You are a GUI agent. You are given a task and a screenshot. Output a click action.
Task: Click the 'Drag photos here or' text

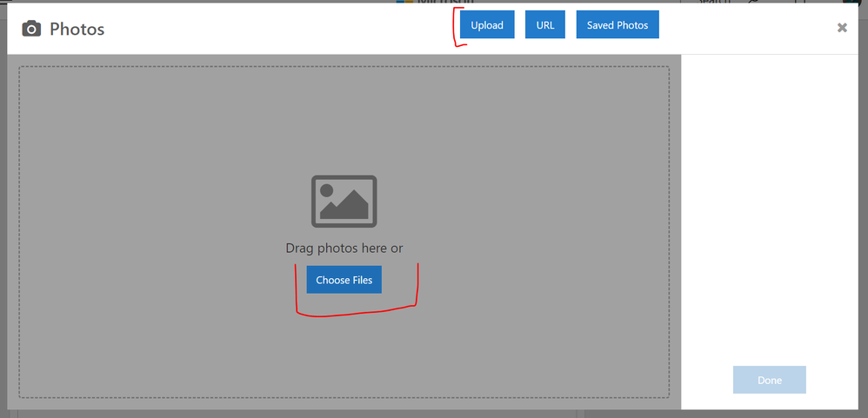click(344, 249)
